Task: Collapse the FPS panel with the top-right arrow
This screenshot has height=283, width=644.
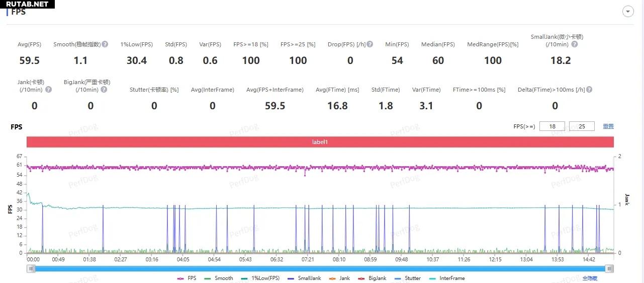Action: pos(627,12)
